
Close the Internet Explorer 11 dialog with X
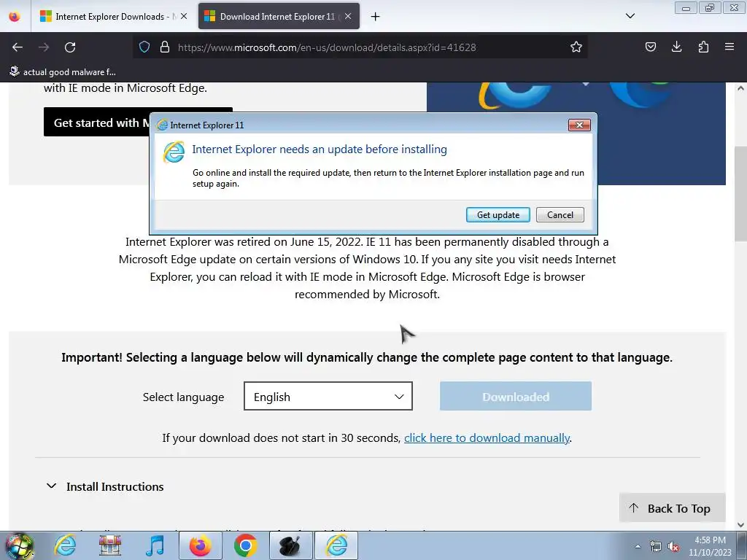pyautogui.click(x=579, y=125)
